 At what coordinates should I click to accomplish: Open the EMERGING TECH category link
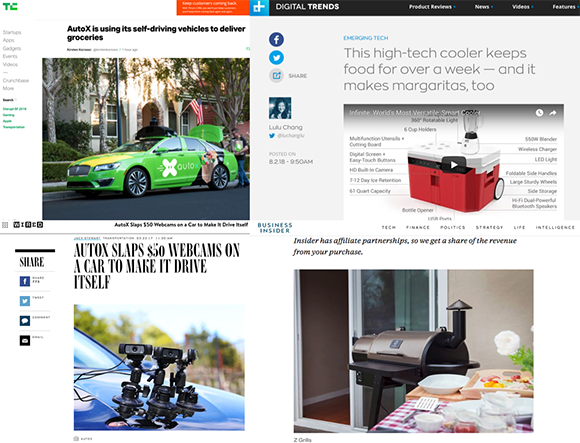(x=366, y=38)
